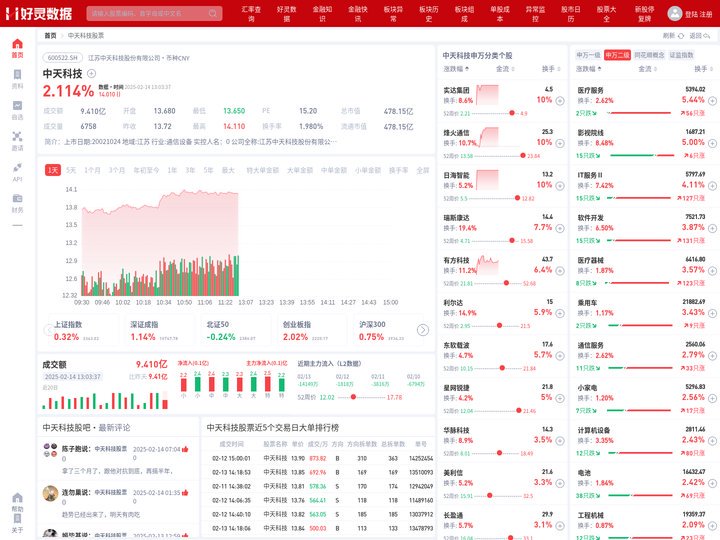The image size is (720, 540).
Task: Click the 02-12 15:00:01 large order row
Action: 318,458
